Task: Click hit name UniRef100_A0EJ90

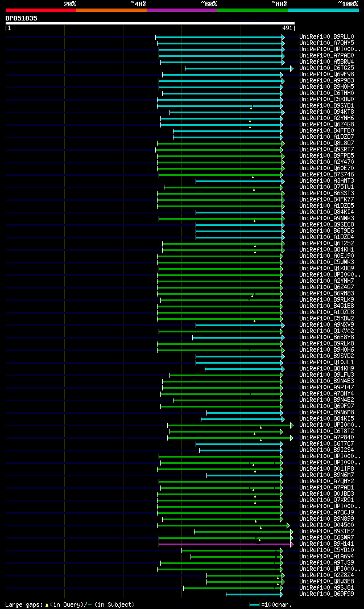Action: click(326, 256)
